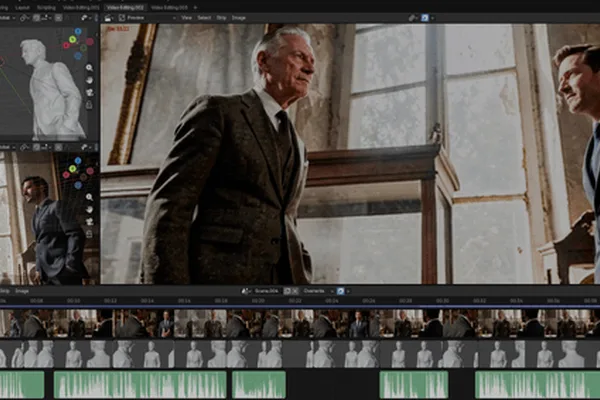Toggle camera view in the white statue viewport

pyautogui.click(x=89, y=92)
